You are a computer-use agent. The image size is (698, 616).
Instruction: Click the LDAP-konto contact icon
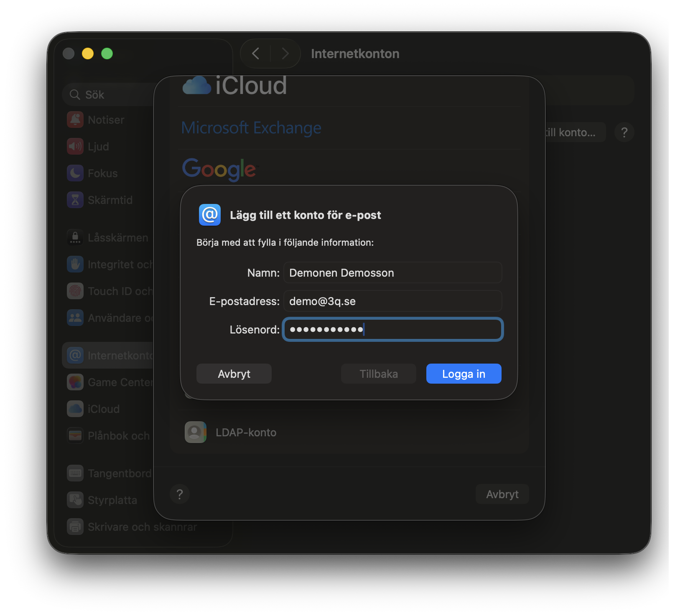click(196, 433)
